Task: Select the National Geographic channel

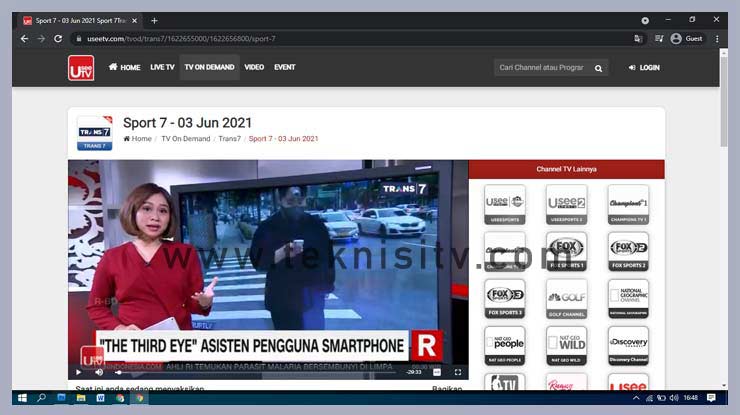Action: coord(628,299)
